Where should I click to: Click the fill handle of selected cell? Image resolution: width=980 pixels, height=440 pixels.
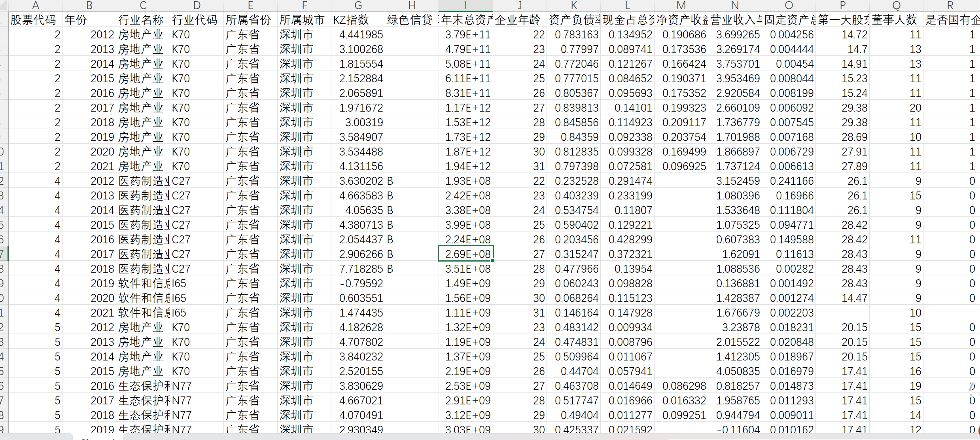492,260
